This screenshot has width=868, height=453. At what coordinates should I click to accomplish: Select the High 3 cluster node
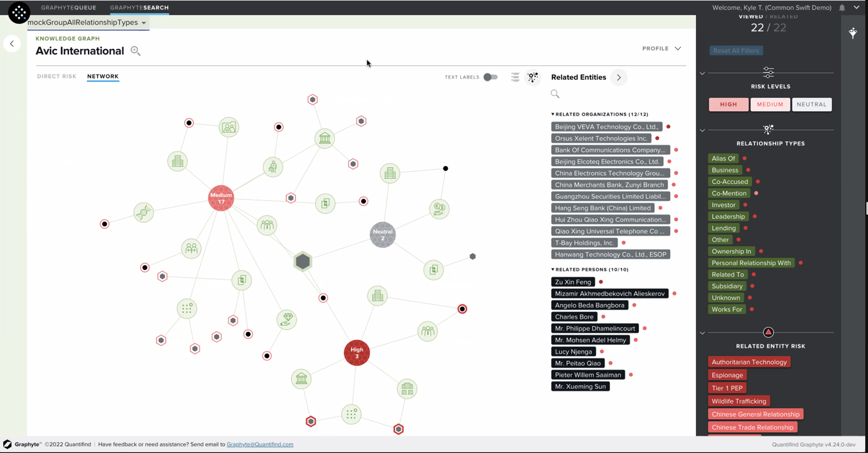357,353
